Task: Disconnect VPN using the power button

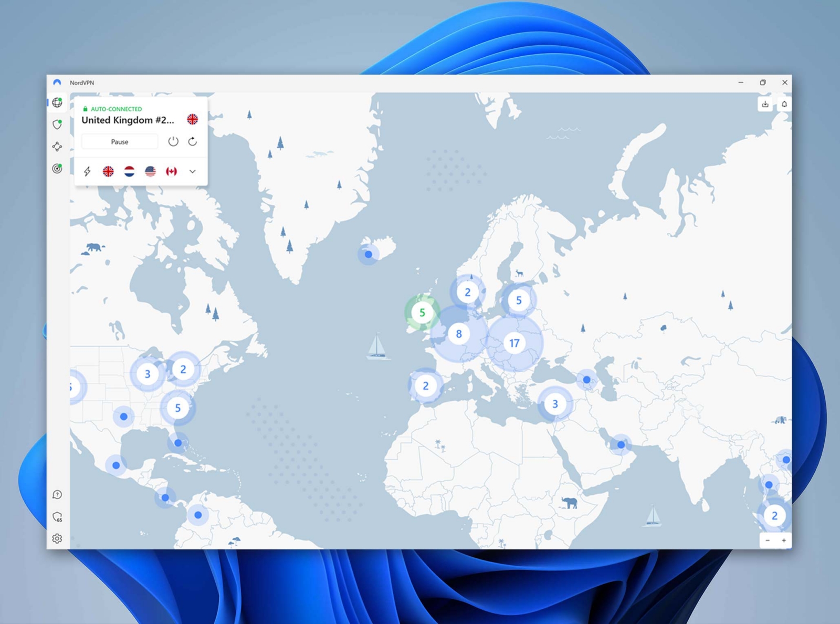Action: click(x=173, y=142)
